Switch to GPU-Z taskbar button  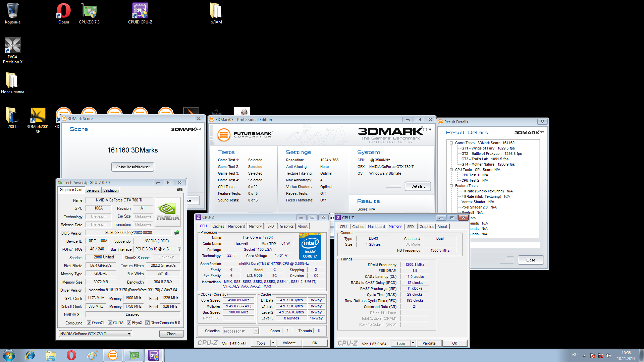134,355
